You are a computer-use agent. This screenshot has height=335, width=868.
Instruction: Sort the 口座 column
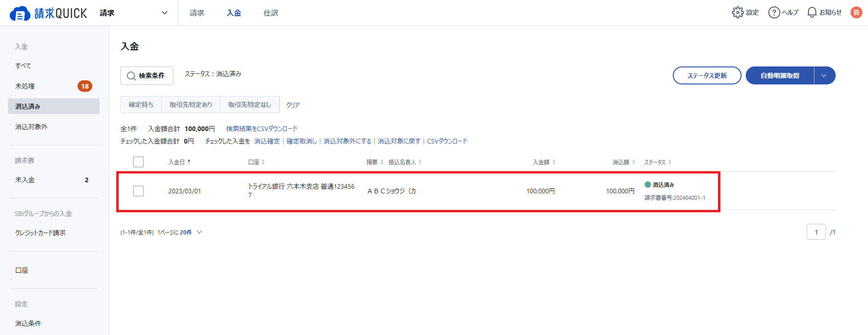(x=263, y=162)
